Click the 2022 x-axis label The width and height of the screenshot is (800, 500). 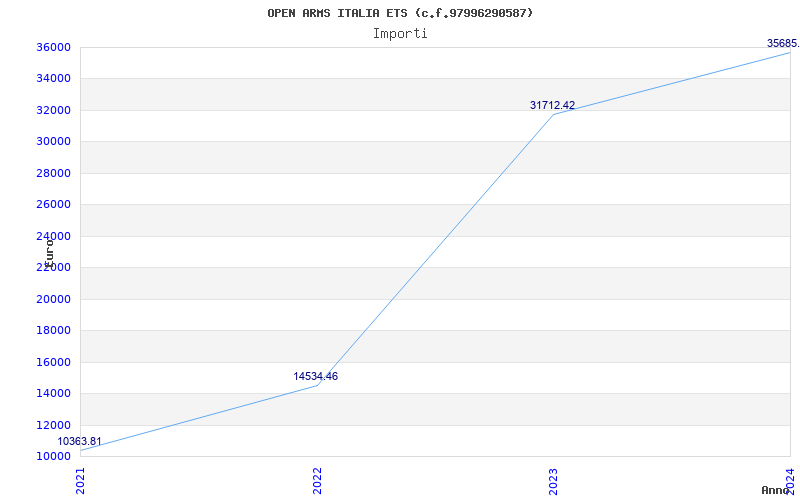click(x=317, y=481)
